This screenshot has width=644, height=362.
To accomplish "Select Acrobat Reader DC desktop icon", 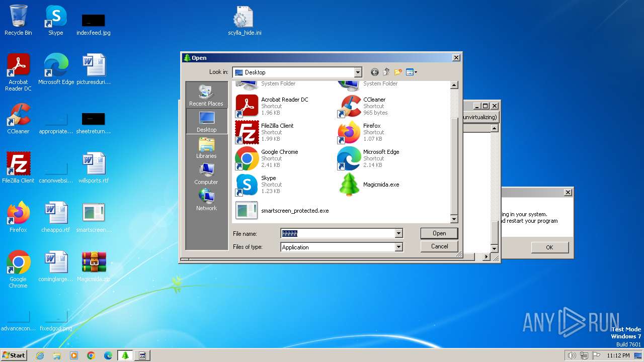I will (x=18, y=73).
